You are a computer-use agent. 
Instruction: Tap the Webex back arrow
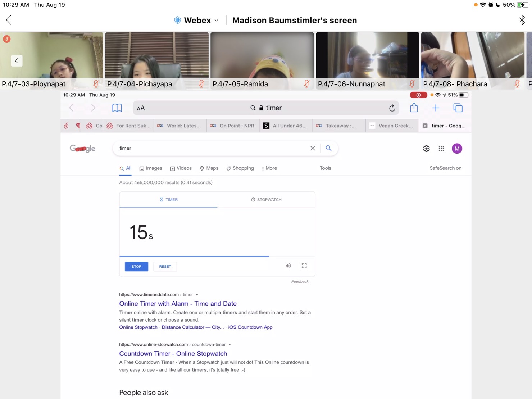coord(9,20)
